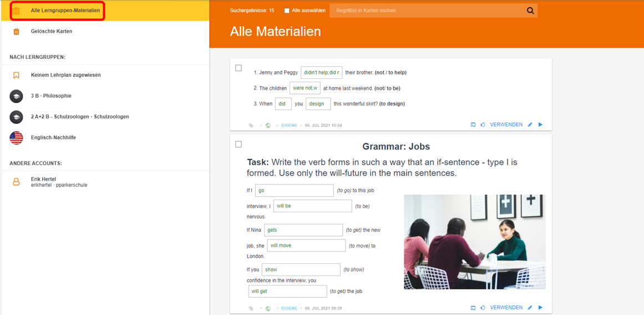
Task: Click the "design" answer field
Action: [318, 104]
